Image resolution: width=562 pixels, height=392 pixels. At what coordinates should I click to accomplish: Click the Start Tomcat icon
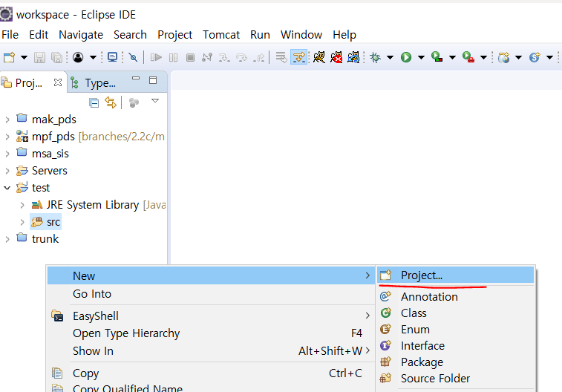319,57
